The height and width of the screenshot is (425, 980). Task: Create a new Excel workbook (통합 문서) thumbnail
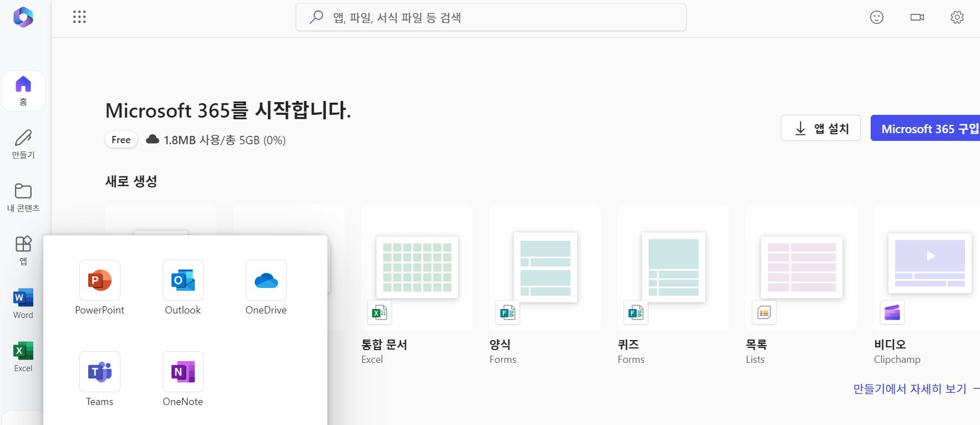coord(417,267)
